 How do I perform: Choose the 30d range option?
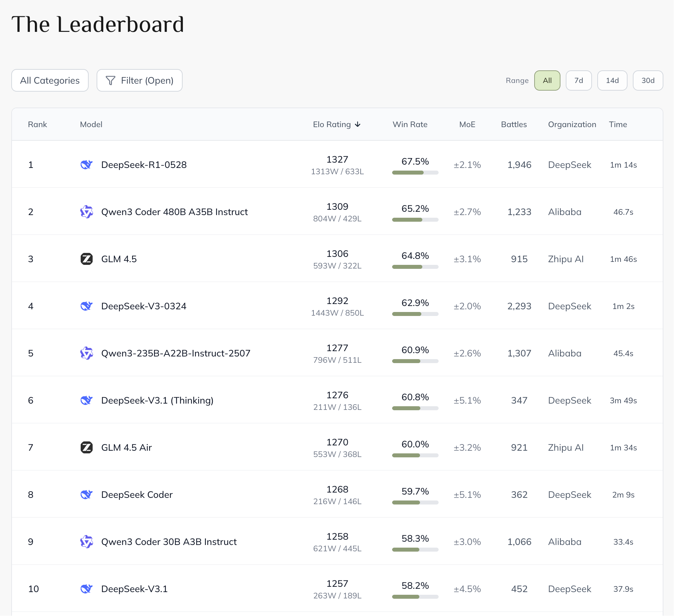point(648,81)
